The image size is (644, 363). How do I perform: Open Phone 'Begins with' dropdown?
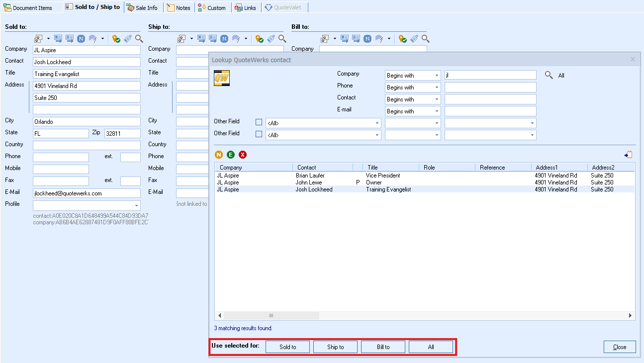point(413,88)
